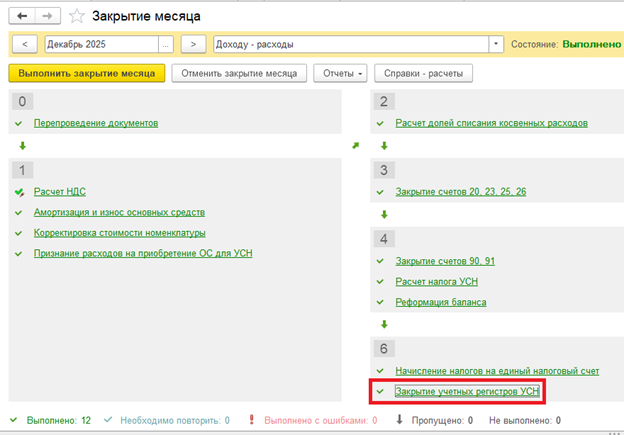The image size is (624, 435).
Task: Click stage number 0 header
Action: 22,101
